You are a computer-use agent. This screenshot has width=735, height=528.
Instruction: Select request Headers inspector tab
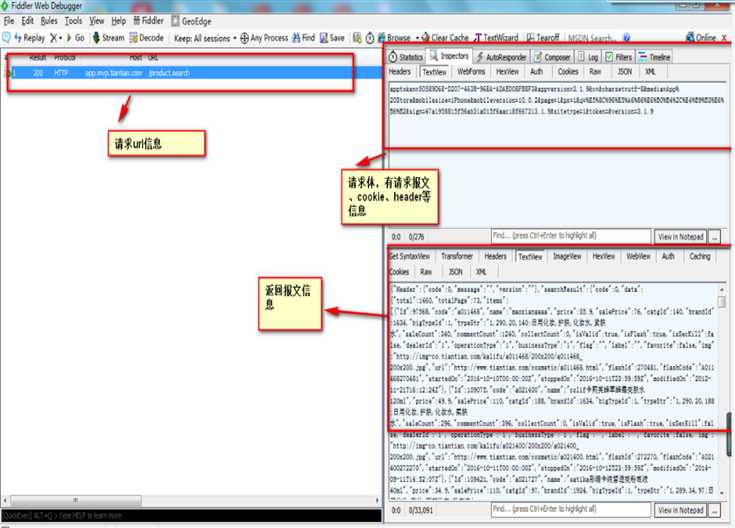point(400,72)
